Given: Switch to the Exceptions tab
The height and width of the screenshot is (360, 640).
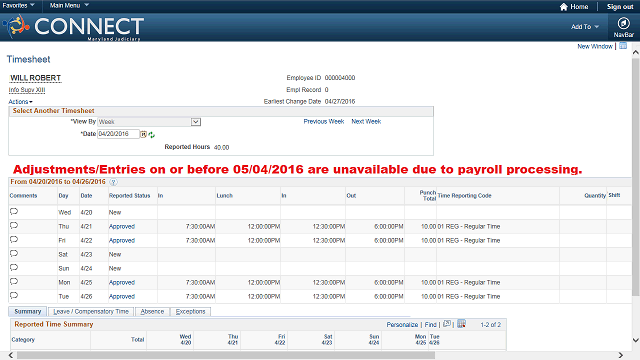Looking at the screenshot, I should point(190,311).
